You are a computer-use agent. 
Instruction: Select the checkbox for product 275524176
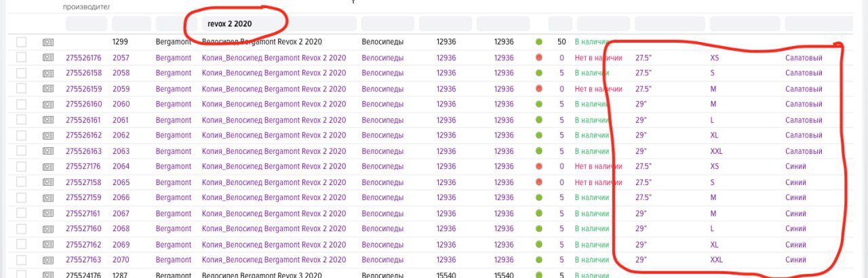tap(21, 275)
